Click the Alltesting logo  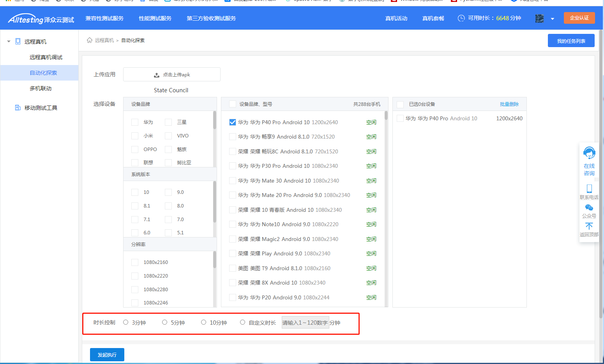[41, 19]
